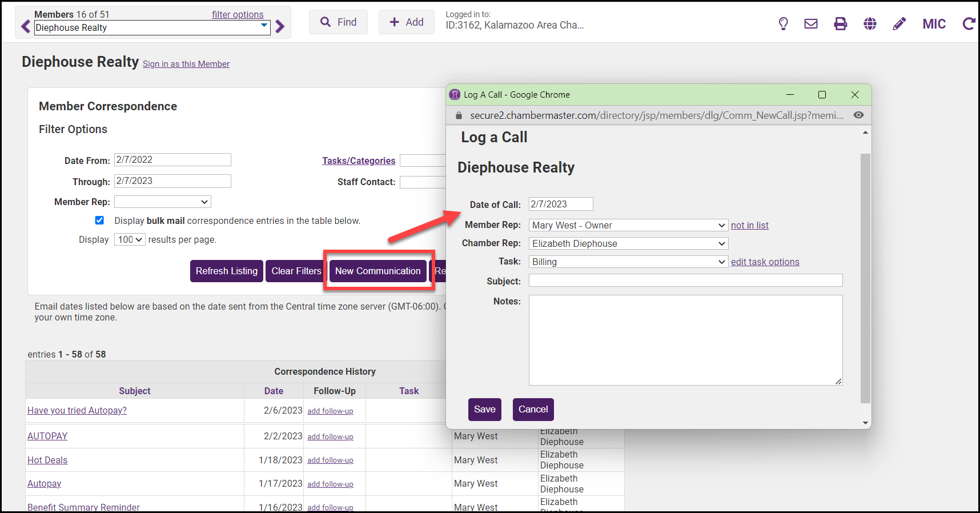Viewport: 980px width, 513px height.
Task: Click the printer icon in header
Action: click(840, 23)
